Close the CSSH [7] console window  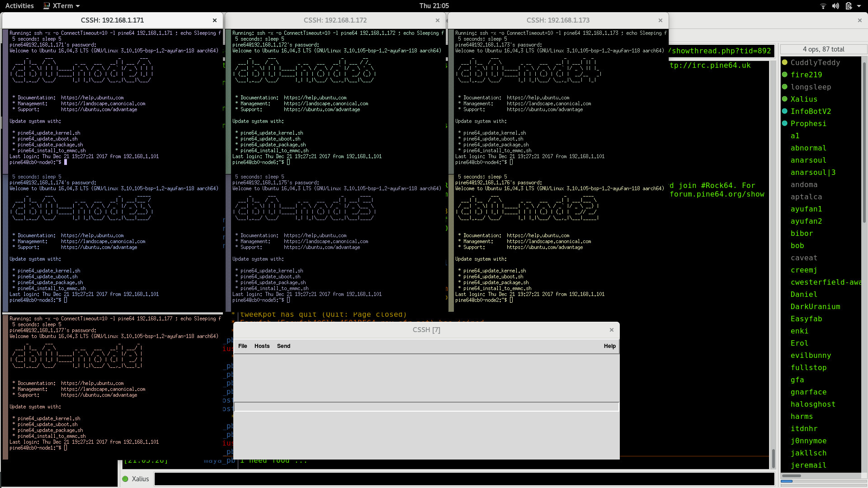pos(611,330)
